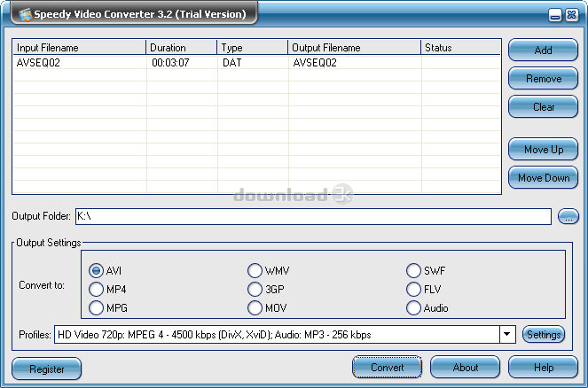The image size is (588, 388).
Task: Open the output folder browse (...) button
Action: (x=568, y=216)
